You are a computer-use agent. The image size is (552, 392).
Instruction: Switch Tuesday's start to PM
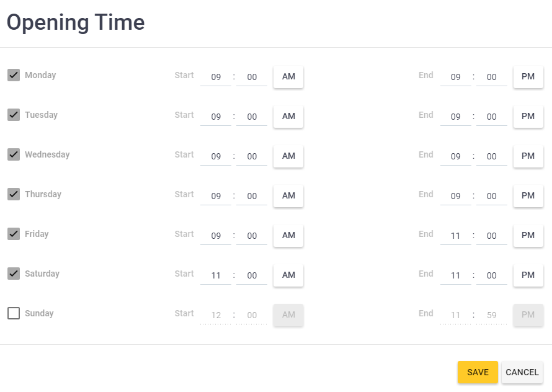288,116
